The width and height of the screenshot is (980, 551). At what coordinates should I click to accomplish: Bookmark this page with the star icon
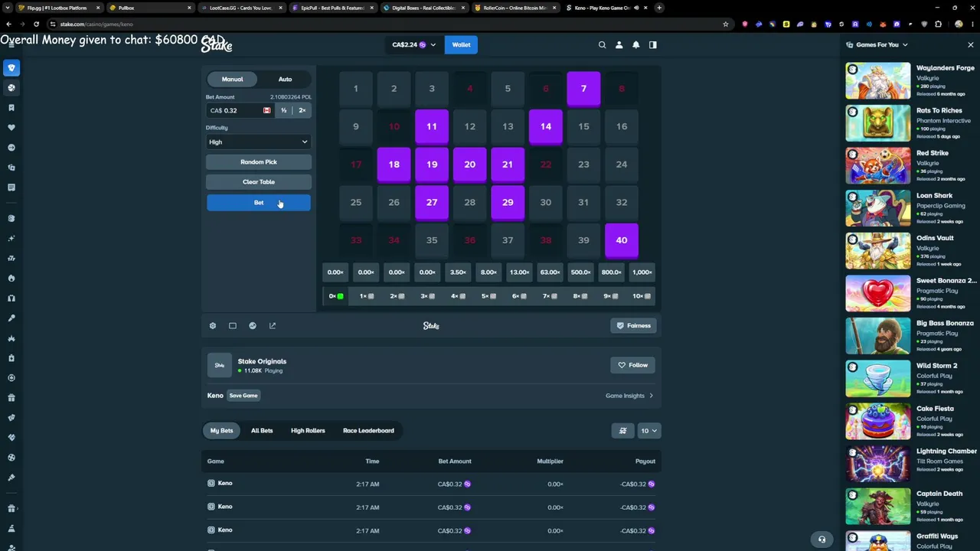click(726, 24)
